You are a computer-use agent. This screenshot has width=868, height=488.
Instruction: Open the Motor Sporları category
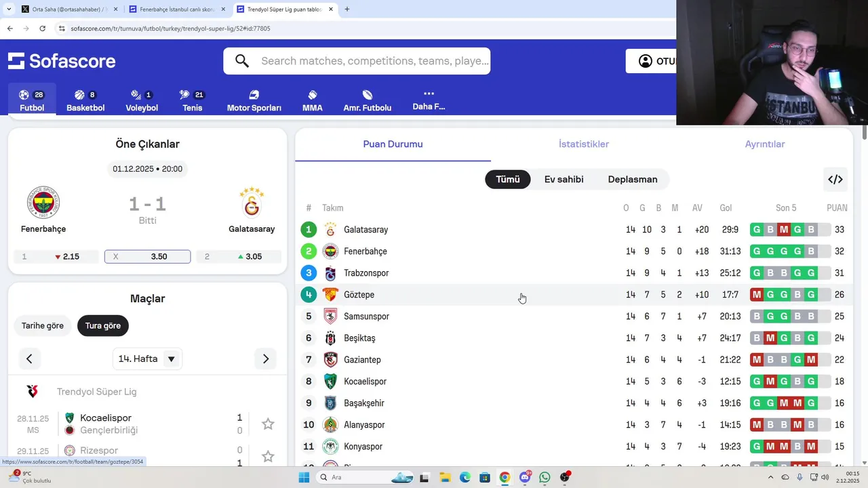click(x=254, y=100)
